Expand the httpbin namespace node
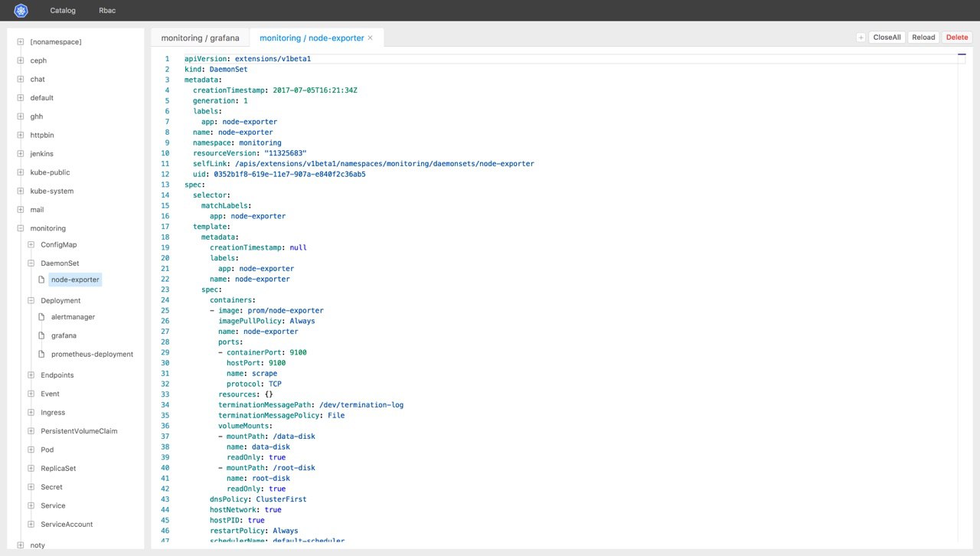 [x=21, y=136]
